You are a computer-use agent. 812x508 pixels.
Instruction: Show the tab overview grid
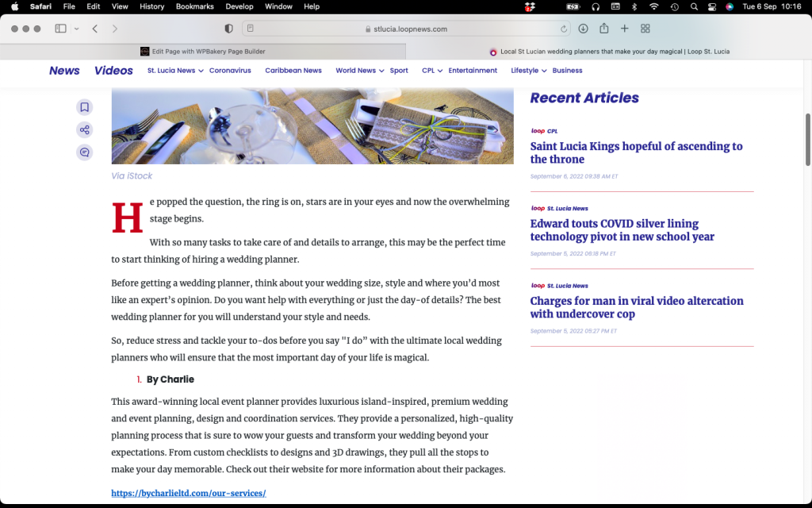pos(645,29)
